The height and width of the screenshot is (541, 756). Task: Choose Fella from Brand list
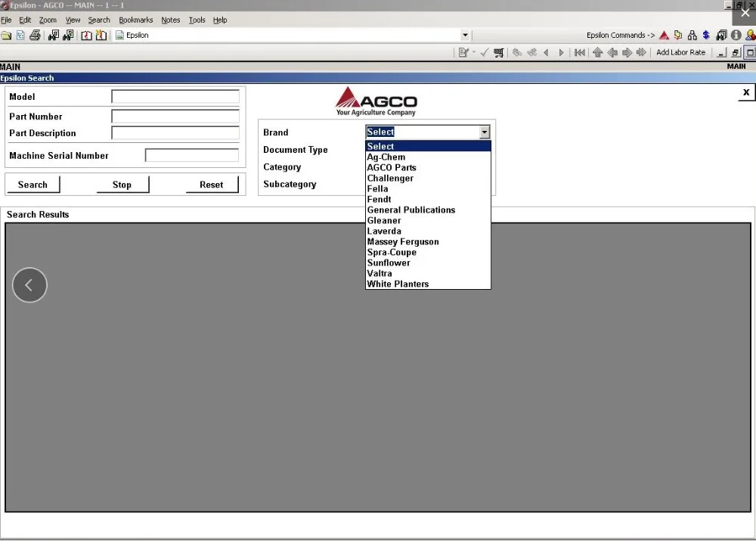click(428, 188)
